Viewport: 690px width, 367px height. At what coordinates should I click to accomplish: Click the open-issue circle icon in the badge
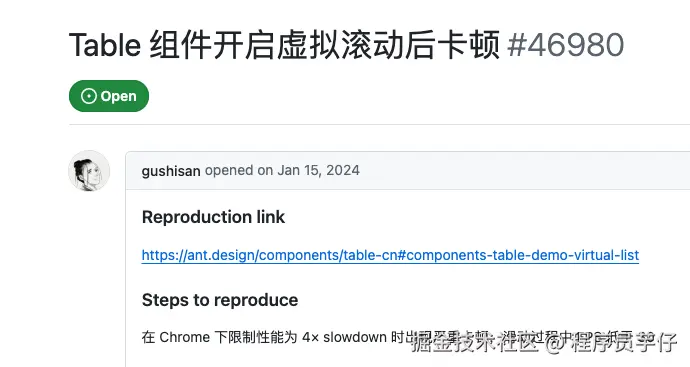88,96
